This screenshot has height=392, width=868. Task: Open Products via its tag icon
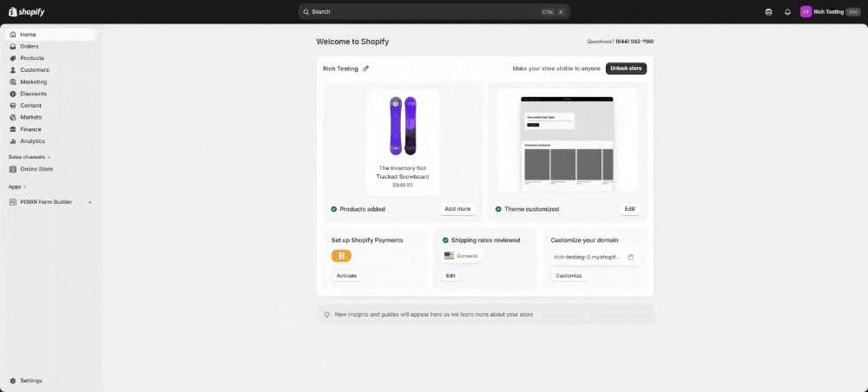(x=13, y=58)
